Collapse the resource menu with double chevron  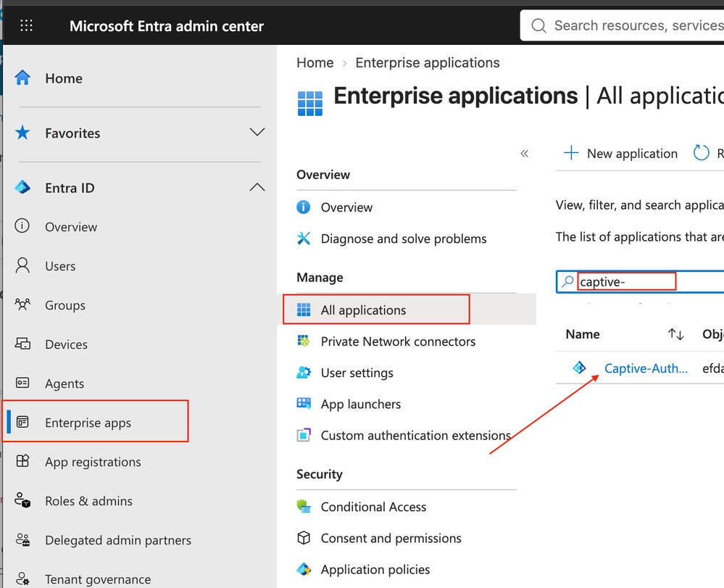[524, 154]
